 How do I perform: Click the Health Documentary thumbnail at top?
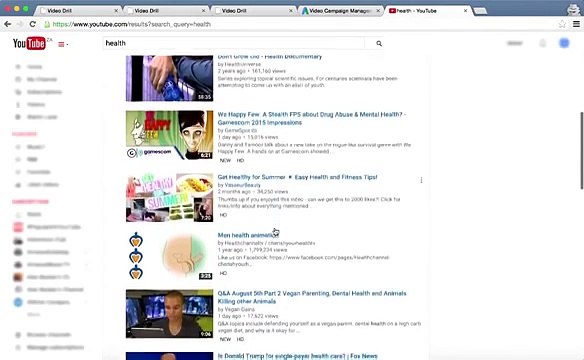(x=169, y=78)
